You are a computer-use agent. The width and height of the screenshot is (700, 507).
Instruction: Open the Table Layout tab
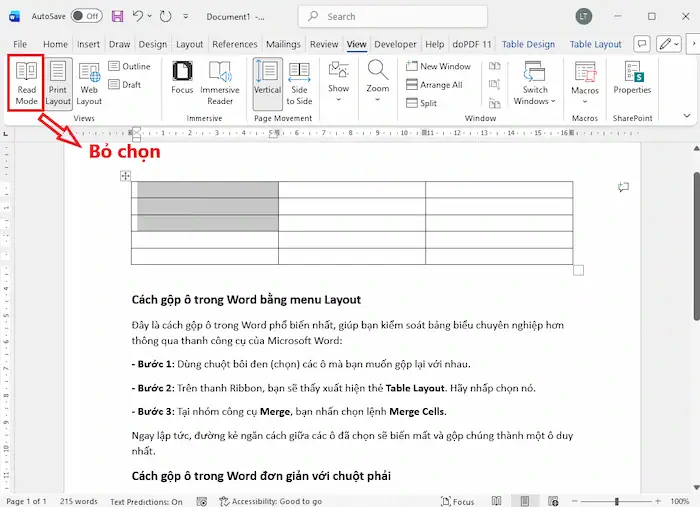coord(595,44)
